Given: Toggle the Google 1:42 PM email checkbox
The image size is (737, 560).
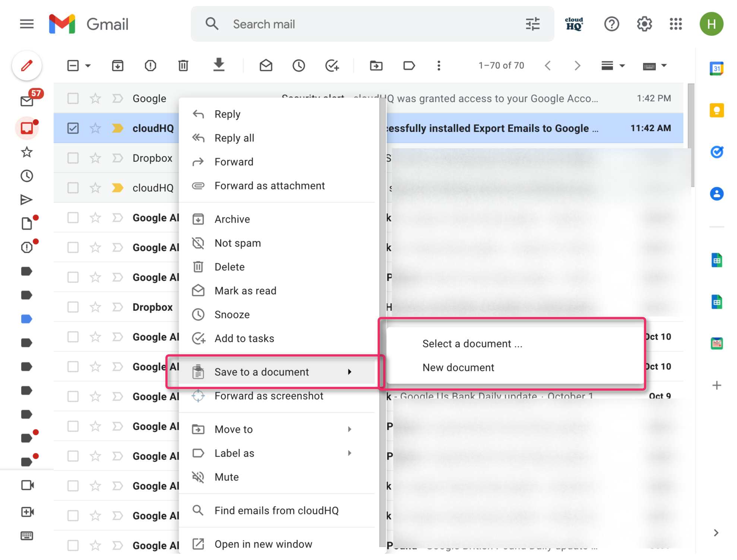Looking at the screenshot, I should click(x=73, y=98).
